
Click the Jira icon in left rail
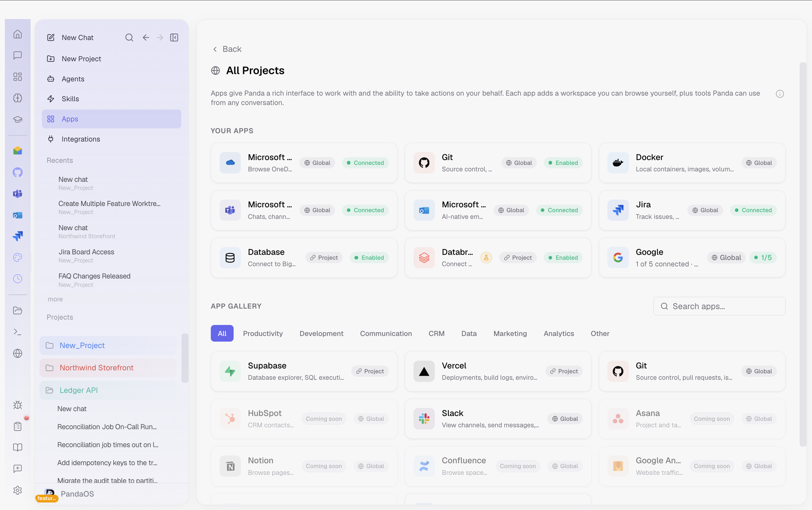pyautogui.click(x=17, y=236)
